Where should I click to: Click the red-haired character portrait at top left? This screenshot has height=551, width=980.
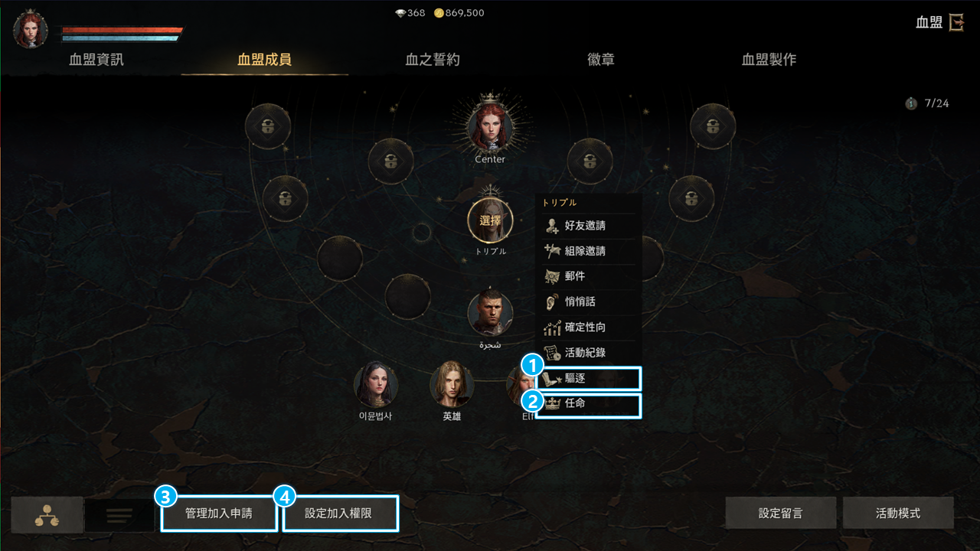tap(31, 29)
